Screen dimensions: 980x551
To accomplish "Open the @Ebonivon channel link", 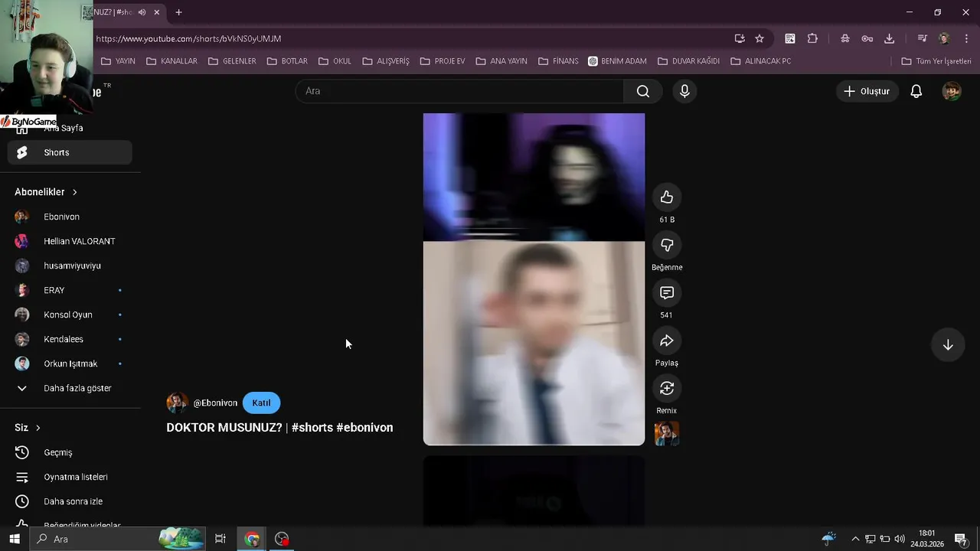I will pyautogui.click(x=215, y=403).
